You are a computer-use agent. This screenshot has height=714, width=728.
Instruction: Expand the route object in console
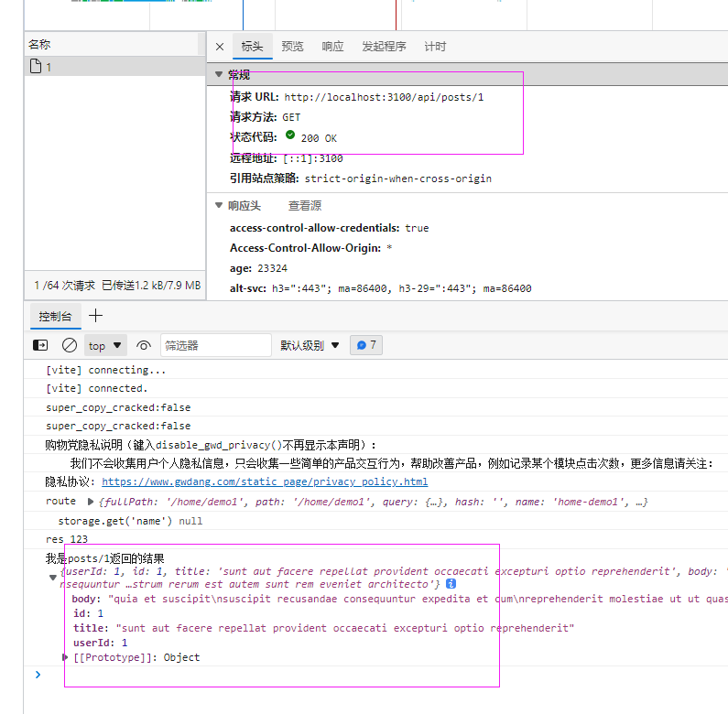[x=91, y=502]
